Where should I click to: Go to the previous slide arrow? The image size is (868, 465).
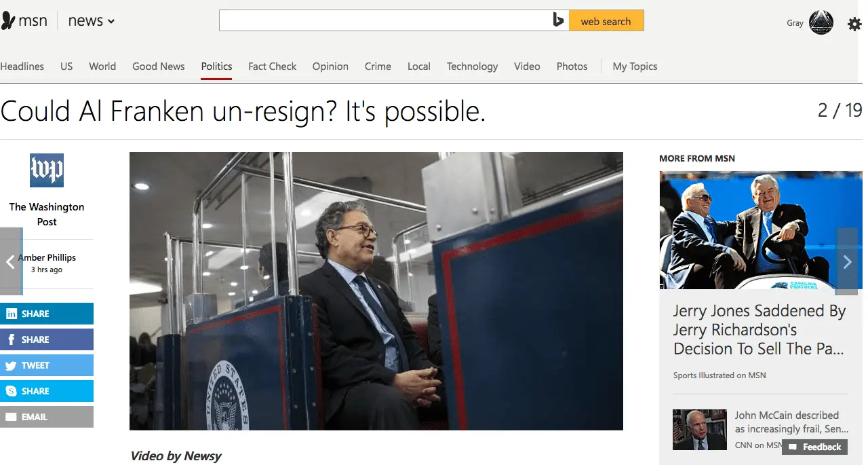[11, 261]
